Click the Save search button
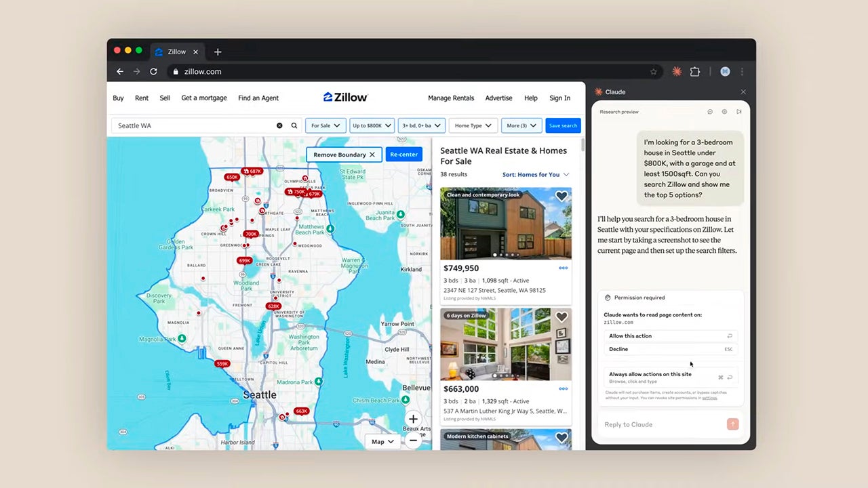Screen dimensions: 868x488 563,125
